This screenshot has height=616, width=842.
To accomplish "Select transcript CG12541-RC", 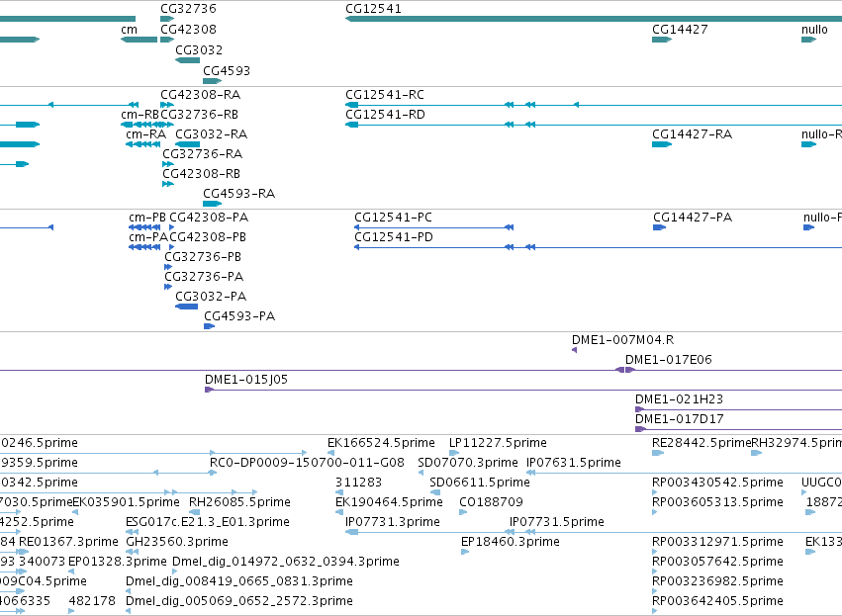I will click(x=385, y=95).
